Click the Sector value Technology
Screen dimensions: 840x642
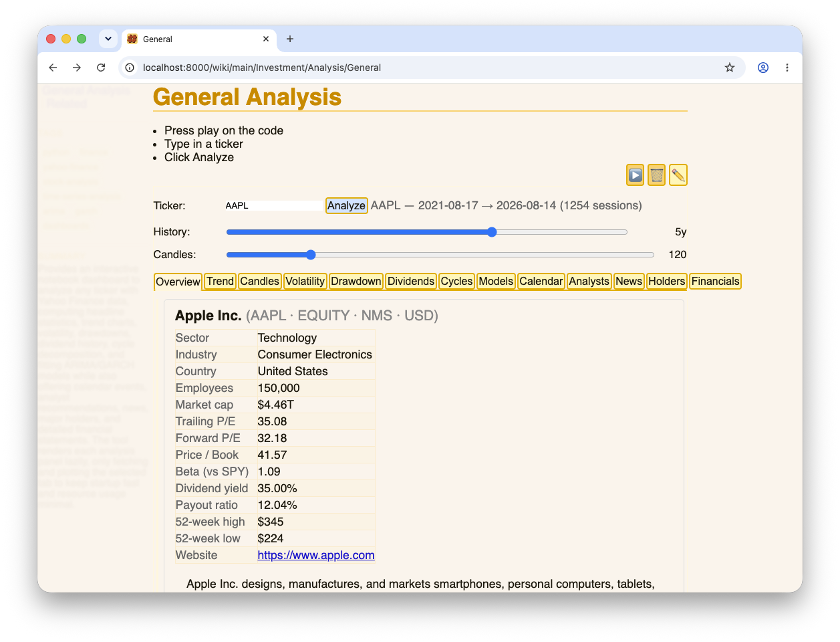pos(287,338)
